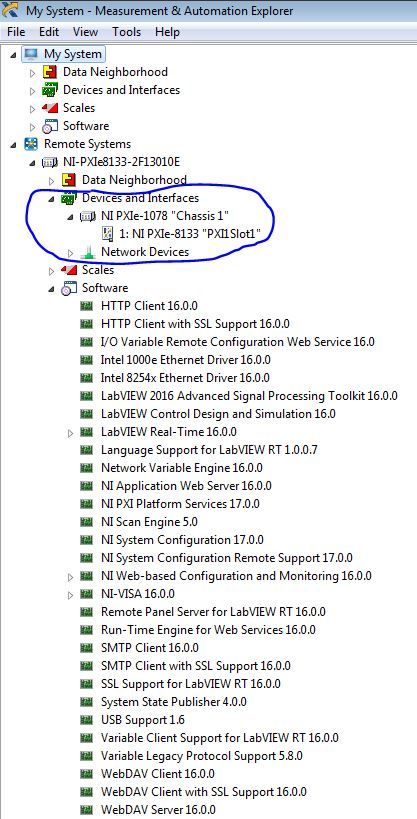Click the WebDAV Server 16.0.0 icon
The image size is (417, 819).
point(87,811)
